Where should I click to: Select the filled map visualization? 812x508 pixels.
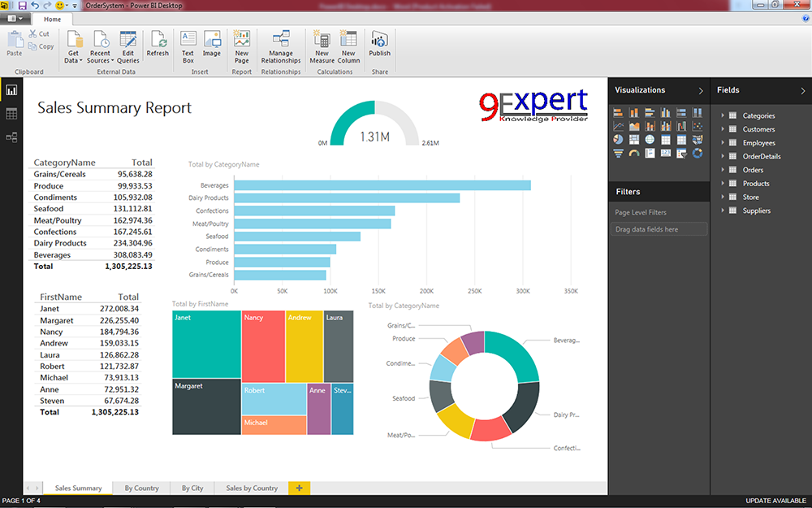698,140
